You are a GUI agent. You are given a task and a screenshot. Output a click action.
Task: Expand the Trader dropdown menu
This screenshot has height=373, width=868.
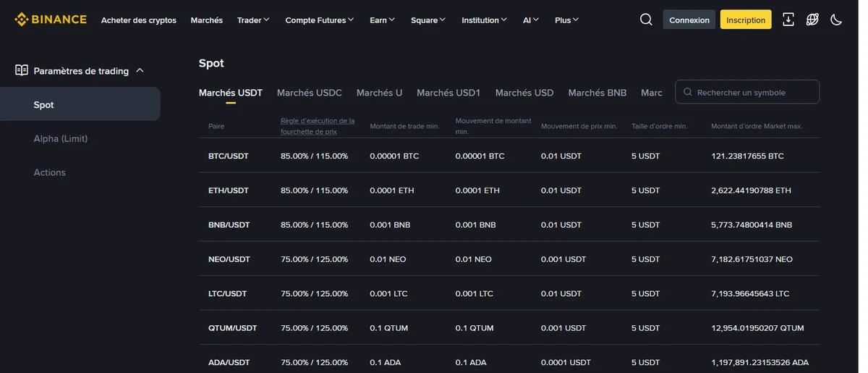[253, 20]
